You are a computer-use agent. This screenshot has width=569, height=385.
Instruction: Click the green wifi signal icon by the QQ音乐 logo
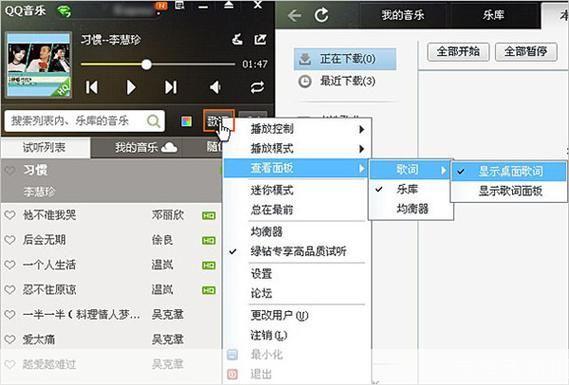64,12
